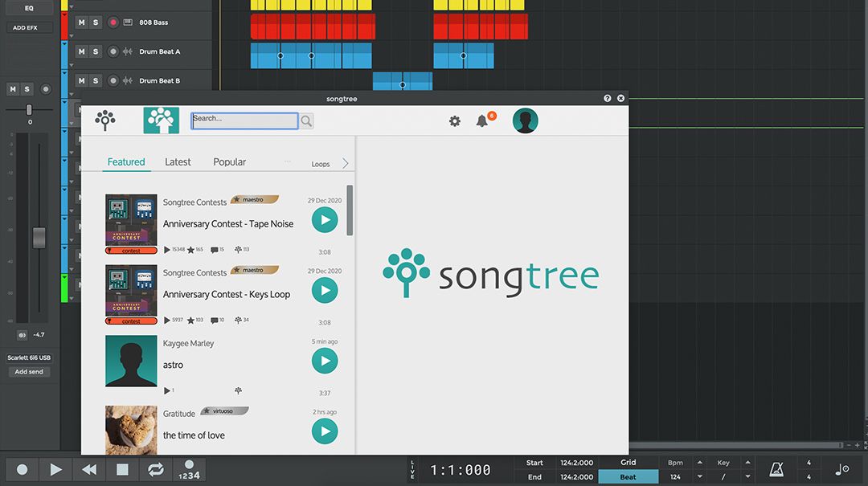The height and width of the screenshot is (486, 868).
Task: Open Songtree help question mark
Action: tap(608, 98)
